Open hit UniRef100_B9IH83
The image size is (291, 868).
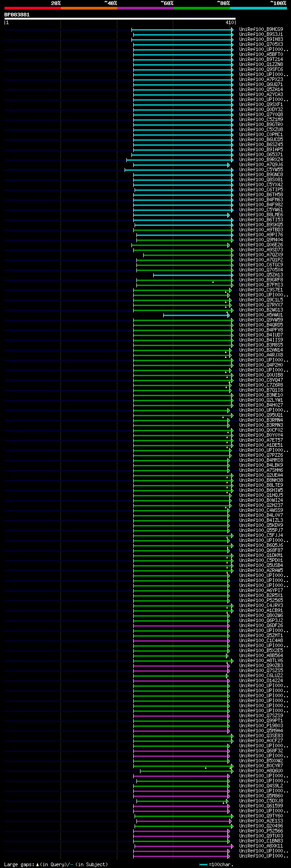point(261,40)
